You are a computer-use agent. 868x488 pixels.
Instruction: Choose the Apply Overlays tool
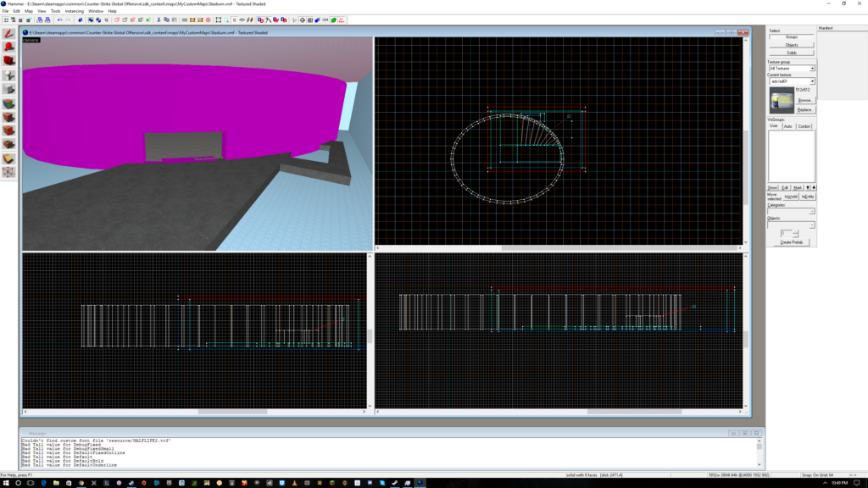tap(8, 144)
